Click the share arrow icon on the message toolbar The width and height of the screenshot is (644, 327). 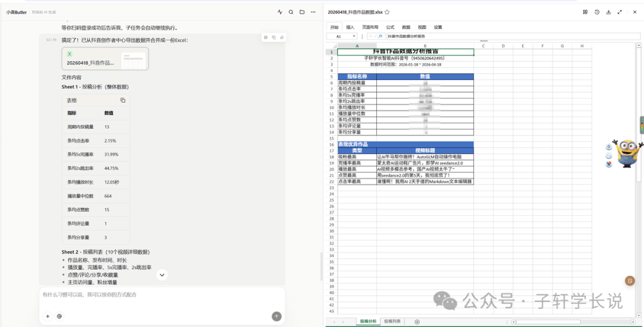(x=281, y=38)
